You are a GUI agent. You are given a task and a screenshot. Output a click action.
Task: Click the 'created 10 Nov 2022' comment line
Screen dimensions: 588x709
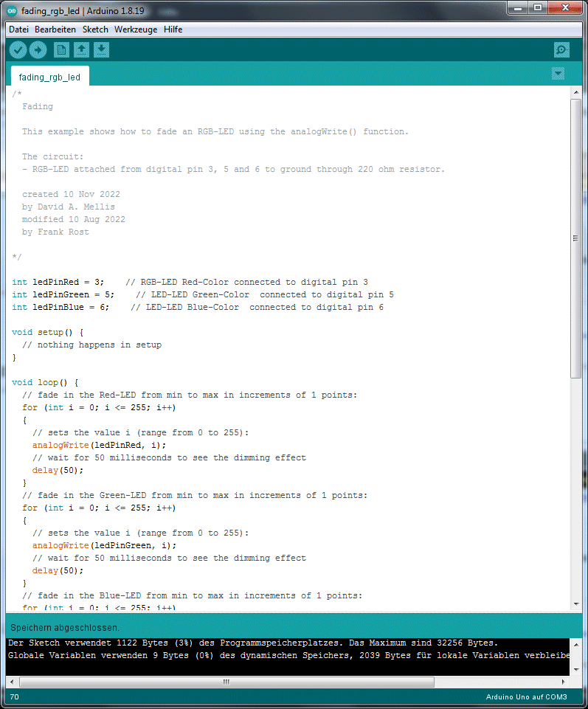pos(71,195)
